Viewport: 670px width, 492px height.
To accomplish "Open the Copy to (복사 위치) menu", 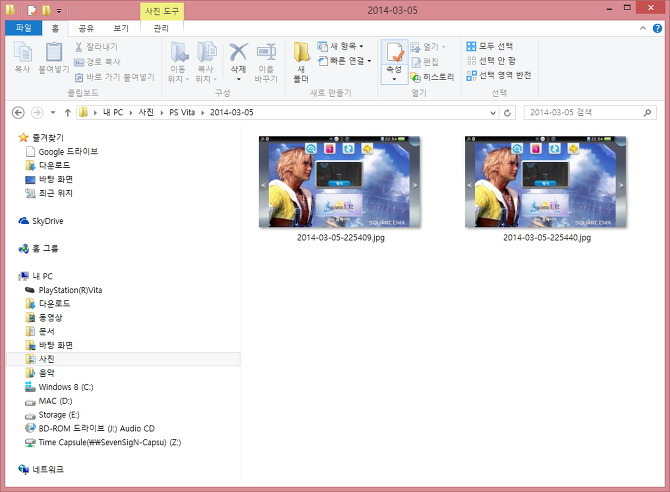I will pyautogui.click(x=206, y=62).
